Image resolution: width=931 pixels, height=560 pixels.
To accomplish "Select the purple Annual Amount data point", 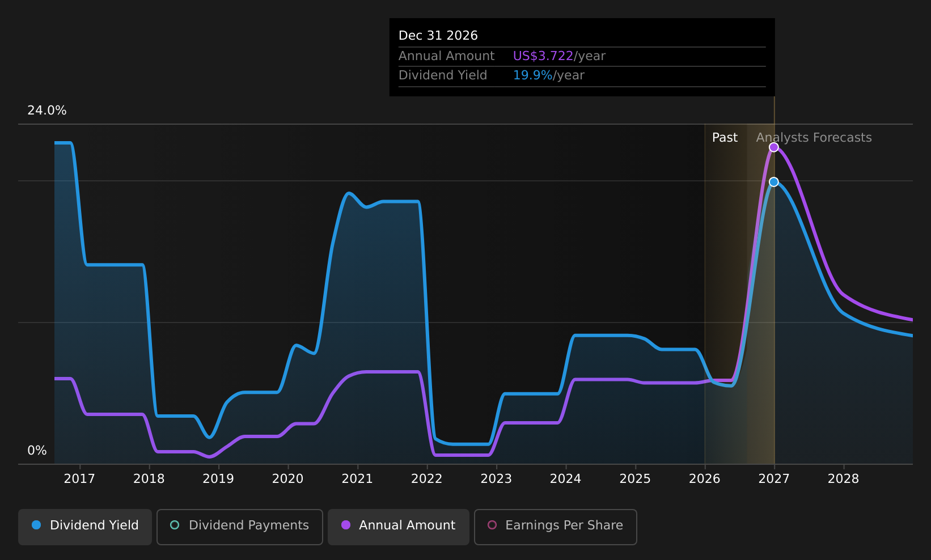I will 773,147.
